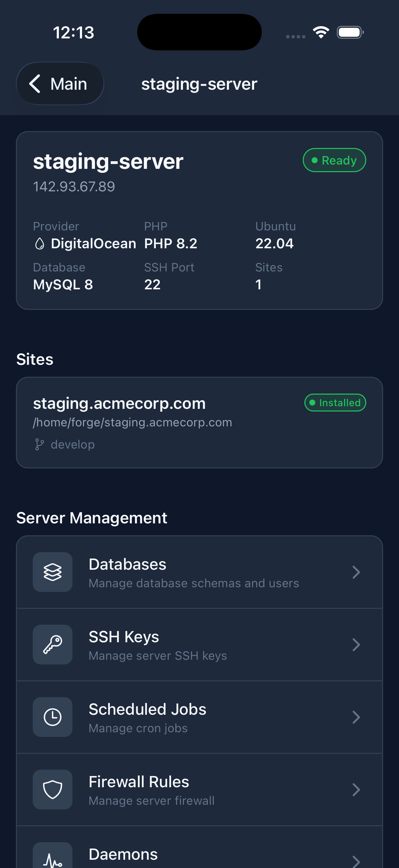Image resolution: width=399 pixels, height=868 pixels.
Task: Open Daemons
Action: tap(199, 847)
